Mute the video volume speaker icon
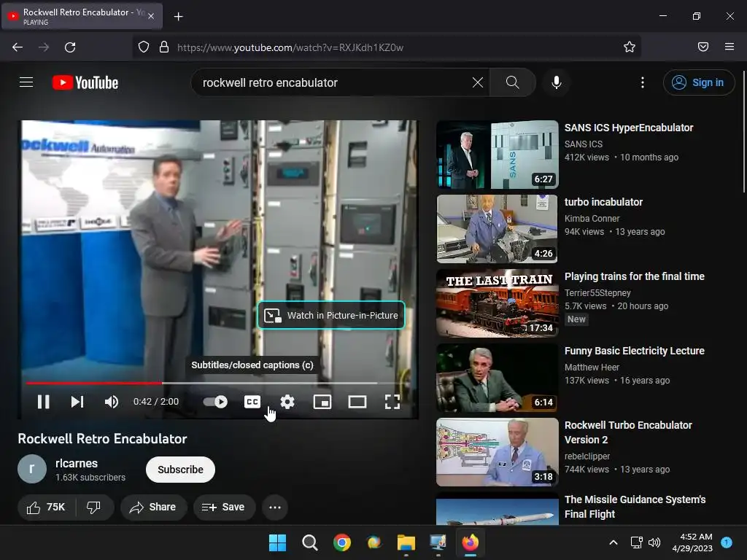This screenshot has width=747, height=560. pos(112,402)
